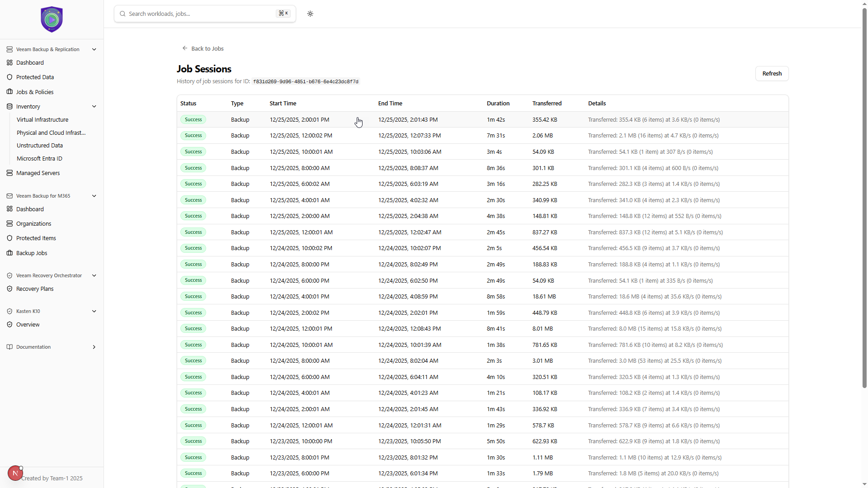Image resolution: width=868 pixels, height=488 pixels.
Task: Click the user avatar with letter N
Action: 15,473
